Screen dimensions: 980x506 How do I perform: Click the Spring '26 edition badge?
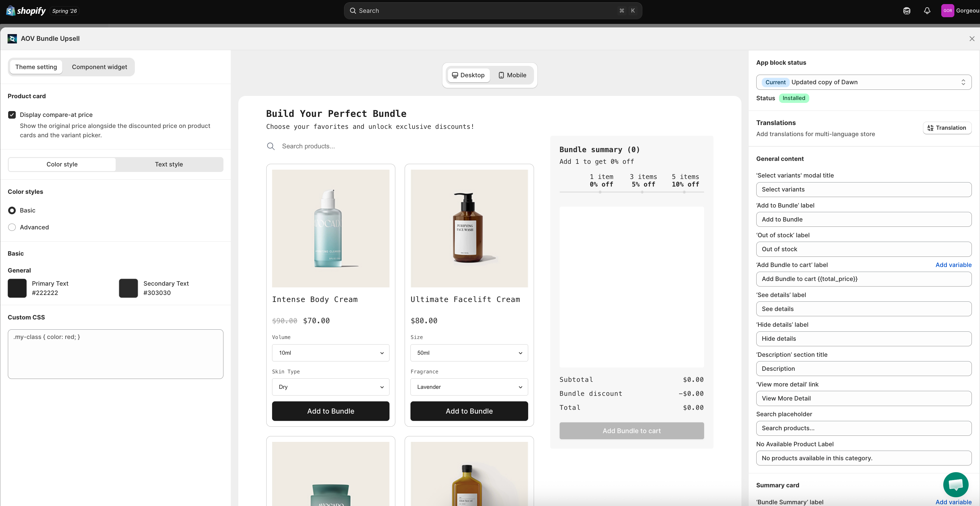point(64,11)
